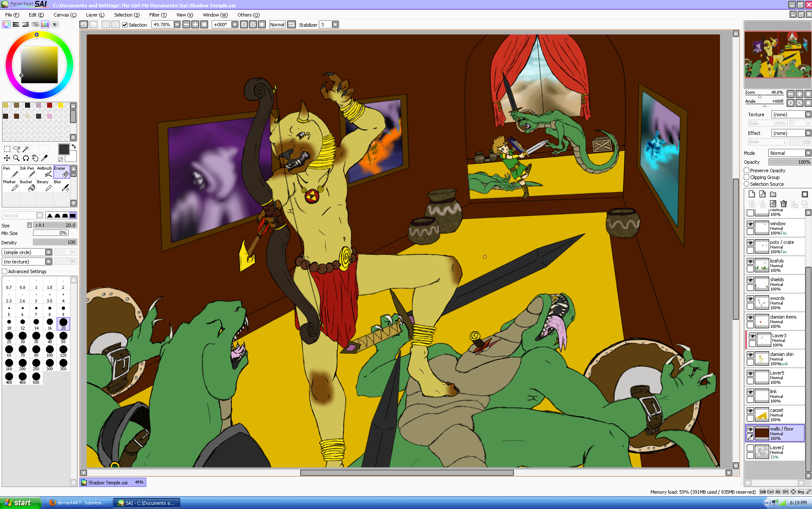Hide the lizafols layer via eye icon
This screenshot has height=509, width=812.
point(751,261)
